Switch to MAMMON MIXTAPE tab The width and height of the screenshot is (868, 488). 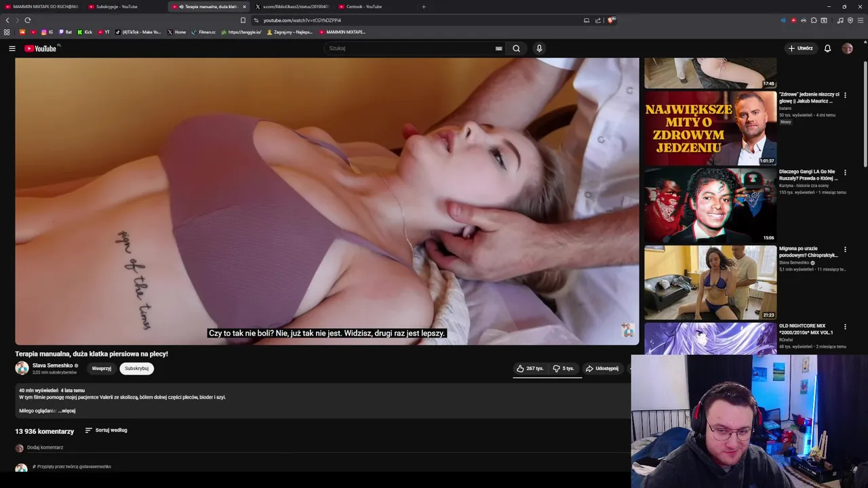[x=41, y=7]
